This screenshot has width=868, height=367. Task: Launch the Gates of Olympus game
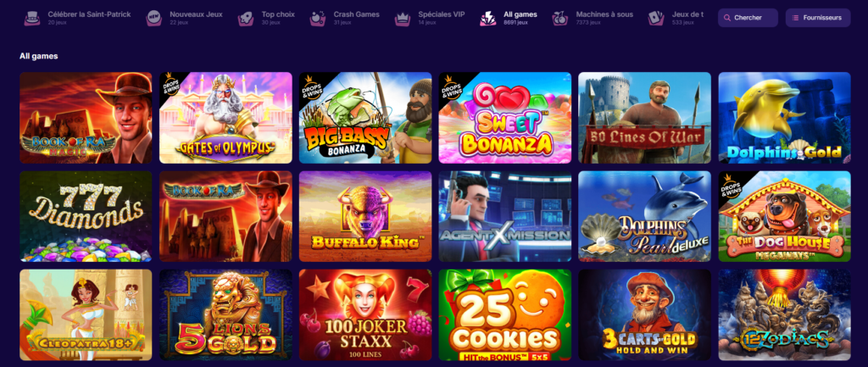pyautogui.click(x=225, y=118)
